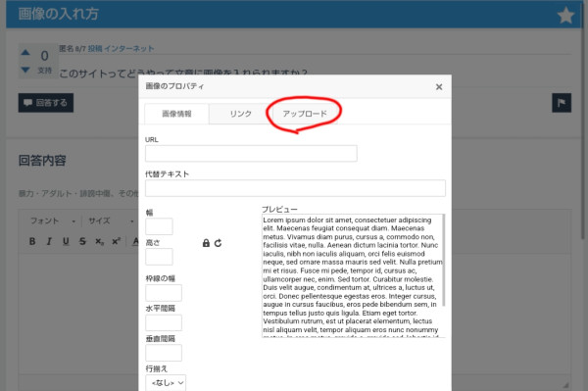
Task: Click the preview box scrollbar
Action: click(x=444, y=260)
